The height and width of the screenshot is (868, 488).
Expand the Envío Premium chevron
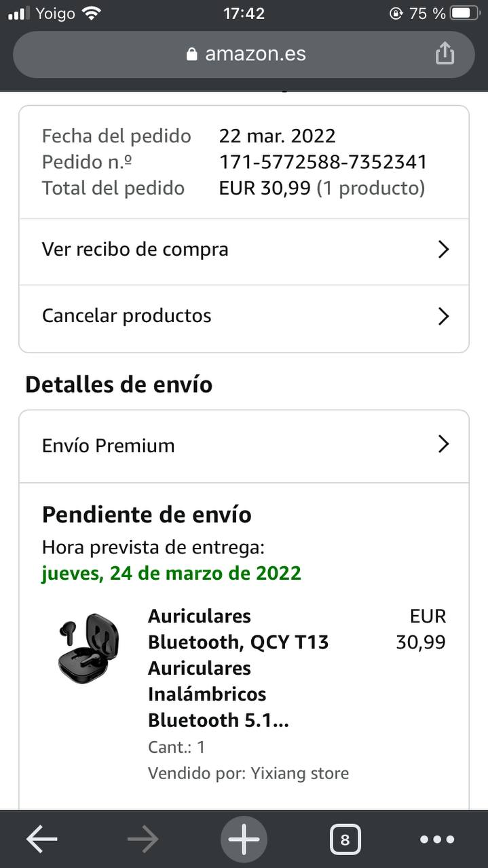(443, 445)
